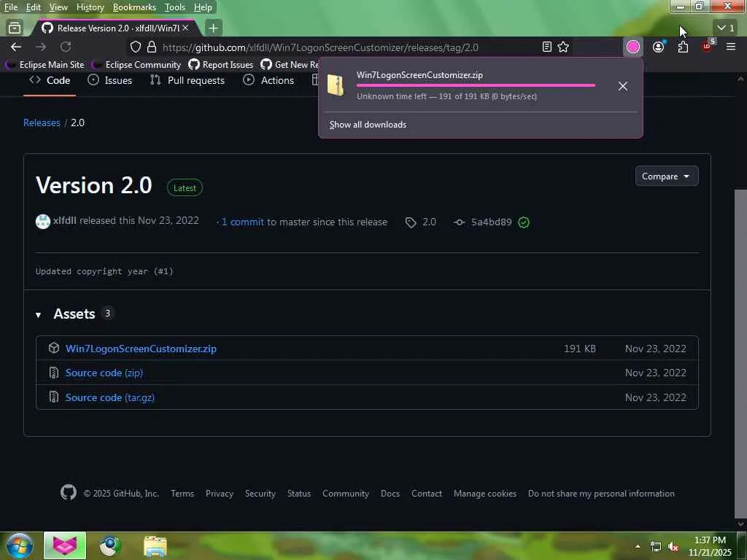Viewport: 747px width, 560px height.
Task: Click the Firefox View icon left of tabs
Action: pos(15,28)
